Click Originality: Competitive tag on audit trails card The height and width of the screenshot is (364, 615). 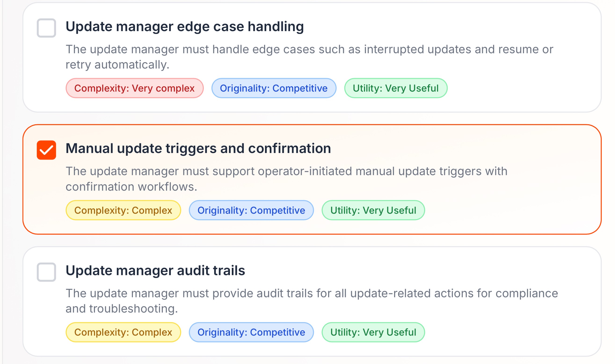click(251, 332)
